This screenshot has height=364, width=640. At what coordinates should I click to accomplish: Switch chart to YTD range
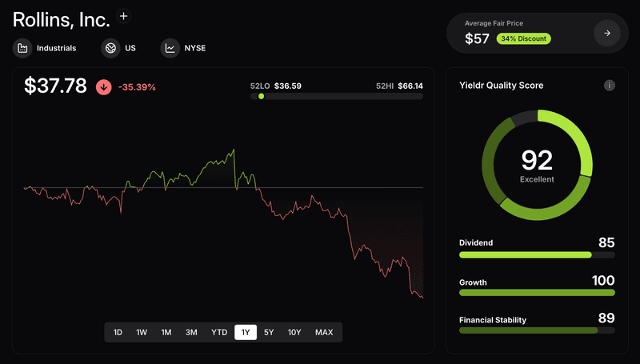[219, 332]
